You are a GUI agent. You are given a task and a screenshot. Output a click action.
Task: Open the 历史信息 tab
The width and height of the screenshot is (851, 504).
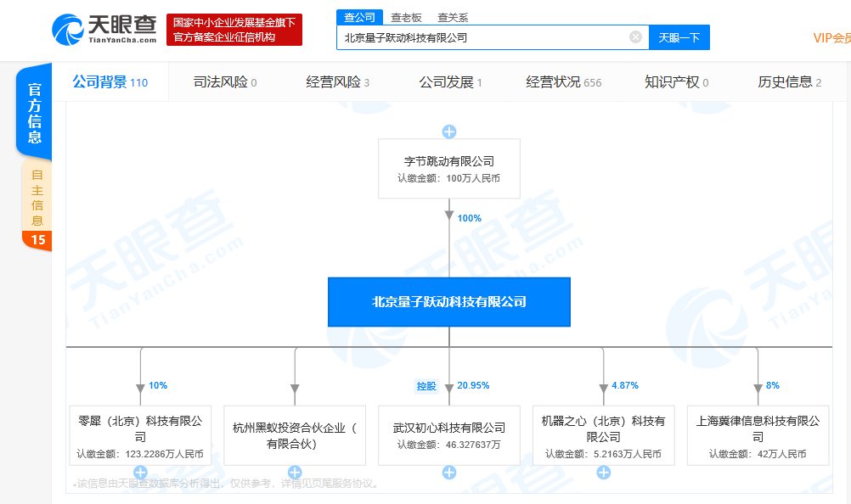[x=789, y=81]
